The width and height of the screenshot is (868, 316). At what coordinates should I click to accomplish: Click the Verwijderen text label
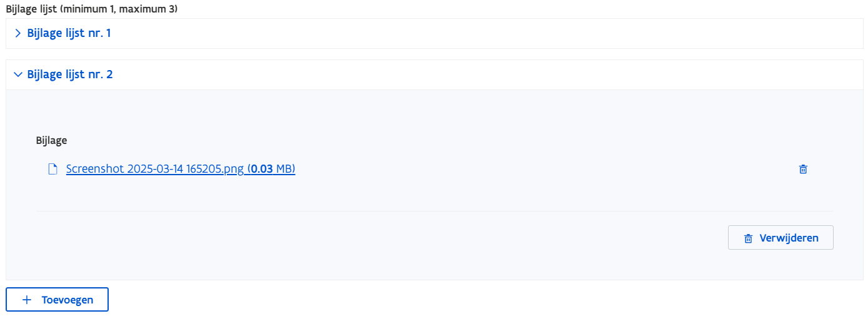(789, 238)
